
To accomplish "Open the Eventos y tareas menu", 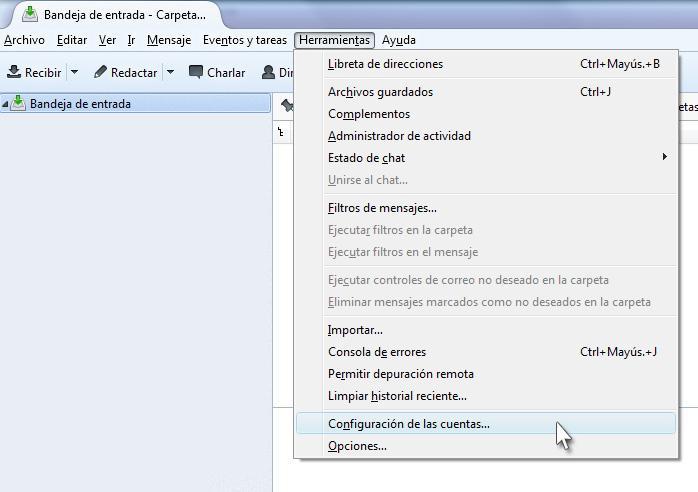I will (x=245, y=40).
